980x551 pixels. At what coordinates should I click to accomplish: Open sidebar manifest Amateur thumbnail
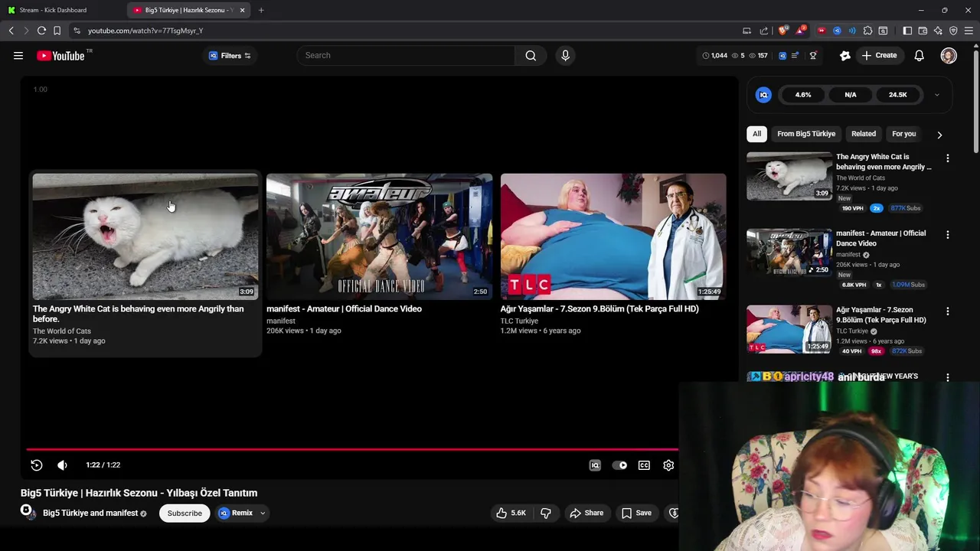[x=789, y=253]
